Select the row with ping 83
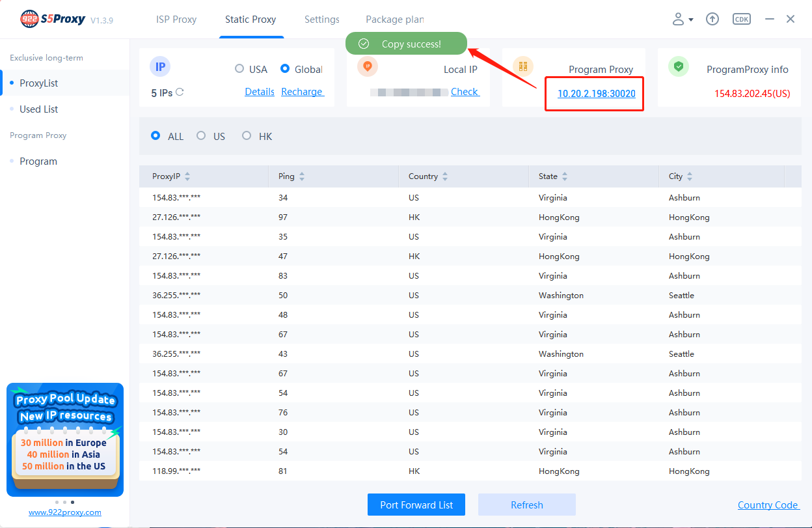The width and height of the screenshot is (812, 528). tap(470, 275)
